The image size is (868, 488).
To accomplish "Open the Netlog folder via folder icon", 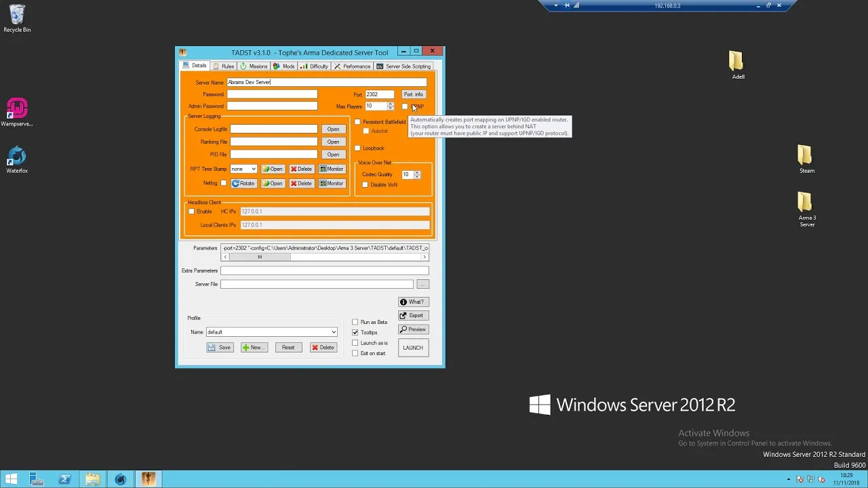I will coord(273,184).
